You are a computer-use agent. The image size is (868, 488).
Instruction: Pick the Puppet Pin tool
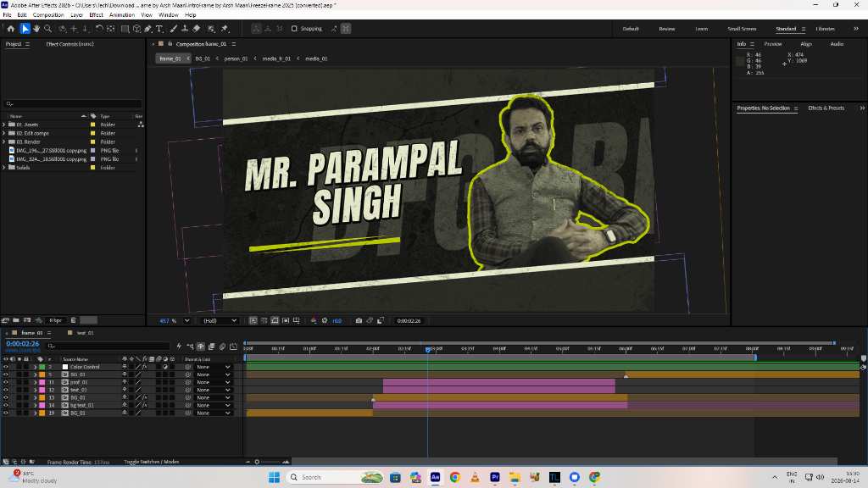pyautogui.click(x=225, y=29)
